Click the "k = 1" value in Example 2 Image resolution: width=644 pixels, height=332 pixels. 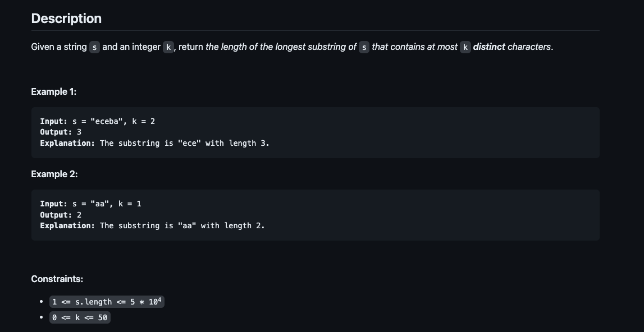pyautogui.click(x=130, y=204)
